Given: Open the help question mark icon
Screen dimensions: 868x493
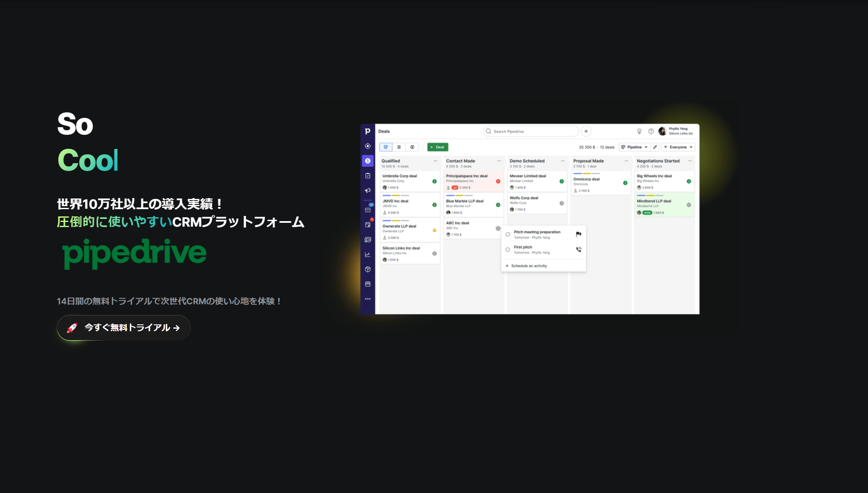Looking at the screenshot, I should click(x=651, y=131).
